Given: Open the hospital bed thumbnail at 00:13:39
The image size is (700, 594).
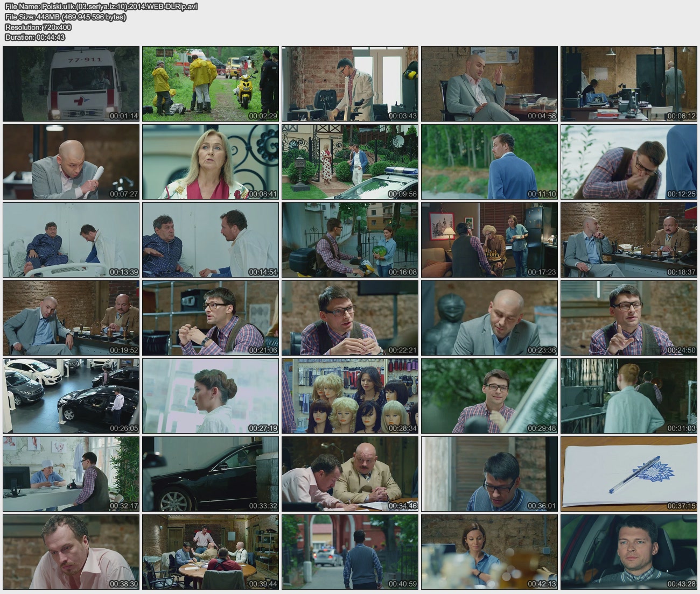Looking at the screenshot, I should [x=71, y=240].
